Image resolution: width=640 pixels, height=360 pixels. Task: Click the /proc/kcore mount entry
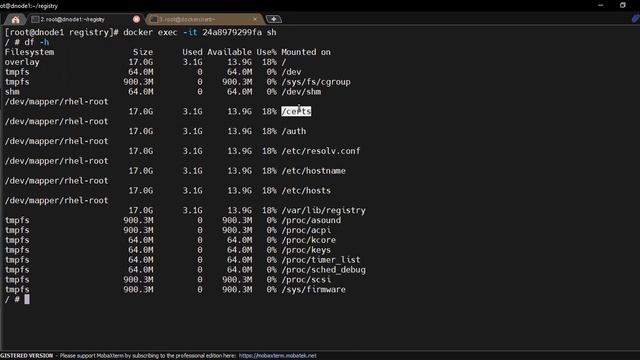(x=309, y=240)
